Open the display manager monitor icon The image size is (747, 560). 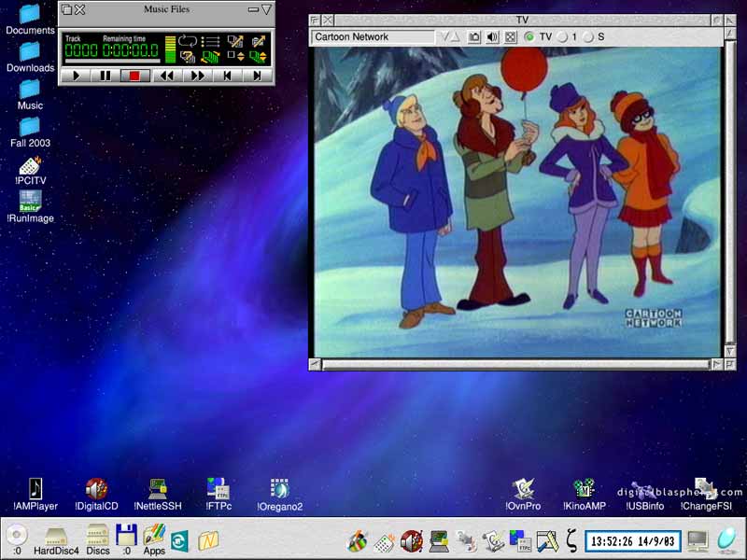point(698,540)
